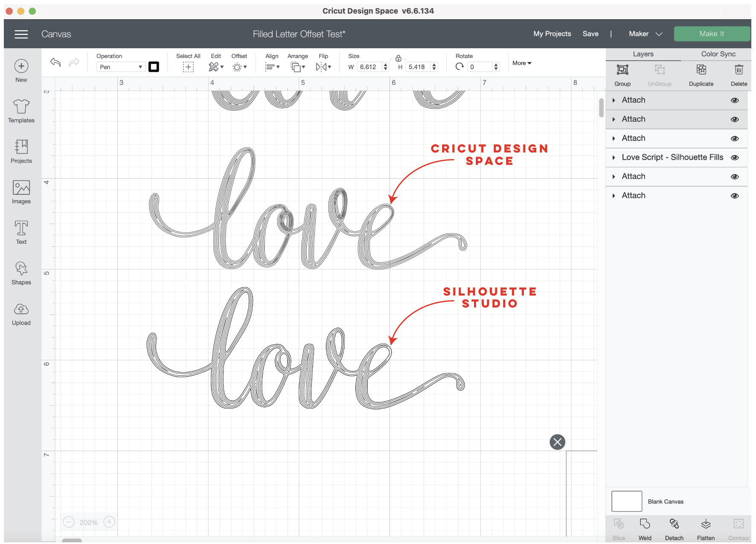Open the More toolbar dropdown
756x544 pixels.
tap(522, 63)
